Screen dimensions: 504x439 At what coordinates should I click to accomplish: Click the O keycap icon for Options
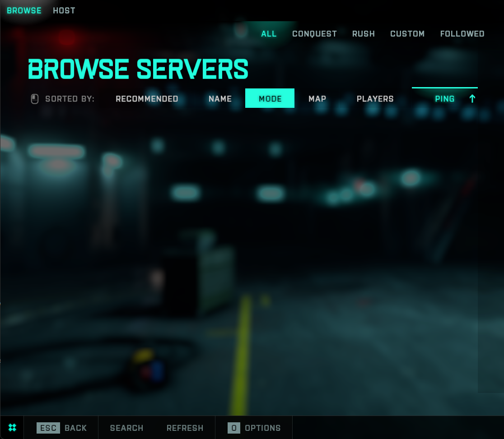click(x=234, y=428)
